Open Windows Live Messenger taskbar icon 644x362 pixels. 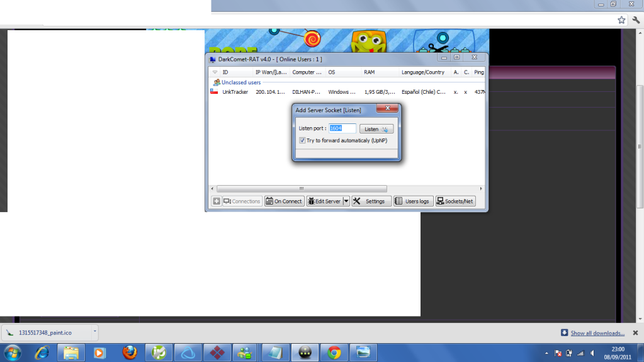pyautogui.click(x=246, y=353)
